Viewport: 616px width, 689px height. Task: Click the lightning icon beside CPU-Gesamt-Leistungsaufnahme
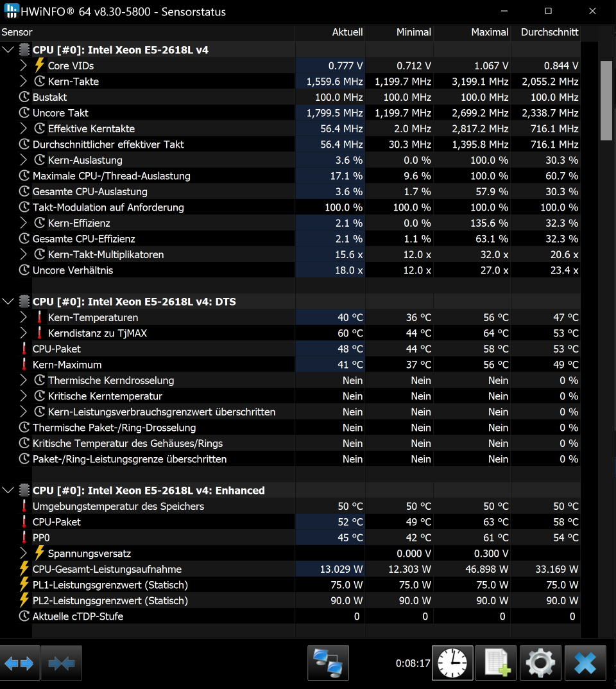point(24,569)
